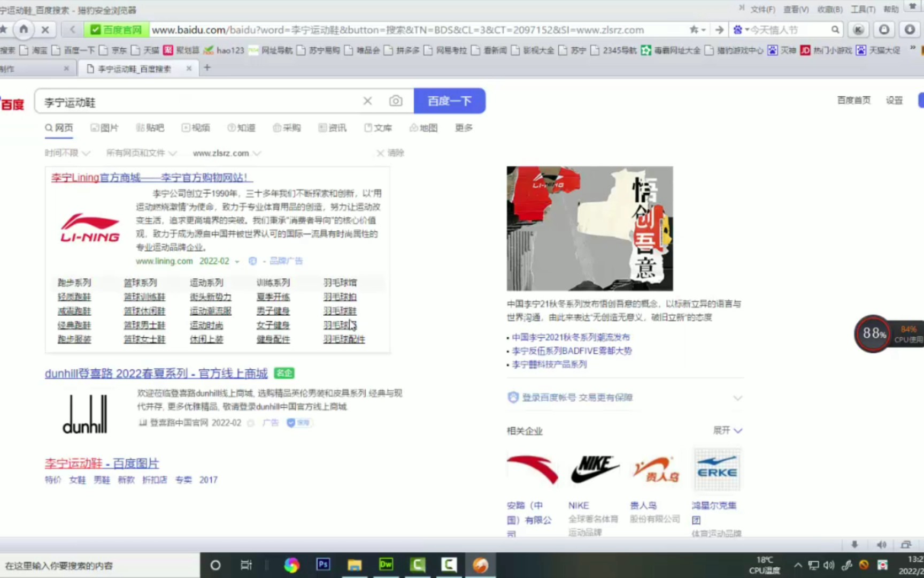Click the Task View taskbar icon
This screenshot has height=578, width=924.
coord(247,565)
